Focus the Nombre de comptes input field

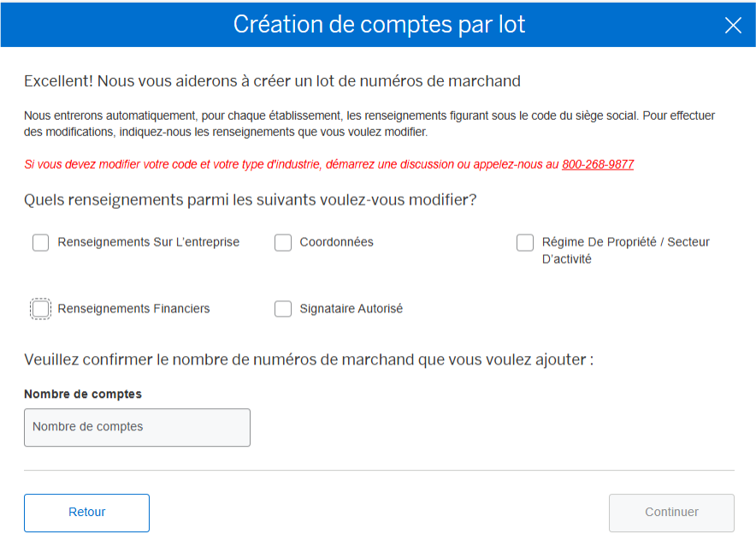tap(137, 427)
